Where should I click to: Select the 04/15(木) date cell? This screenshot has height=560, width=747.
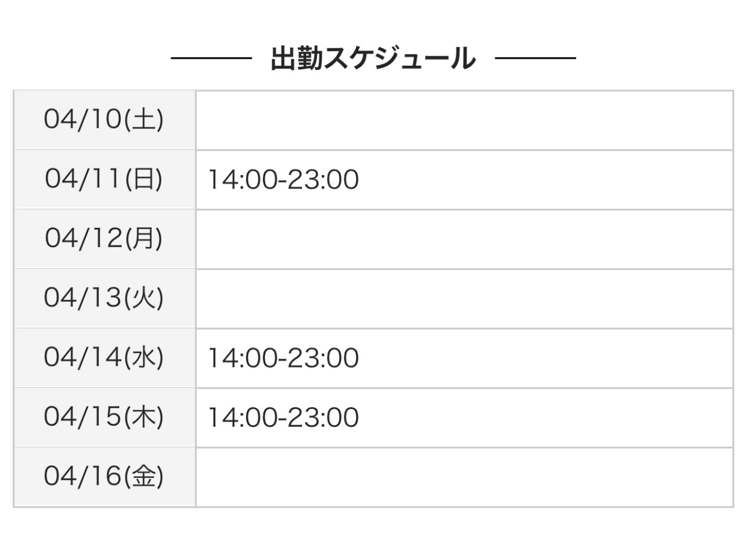(x=104, y=417)
